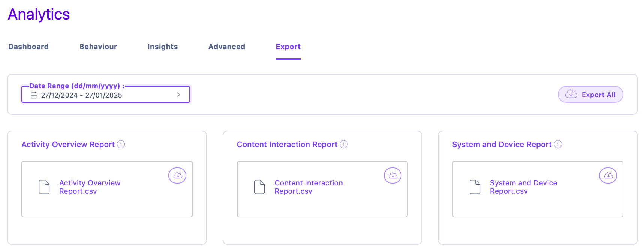Expand the date range picker chevron
Viewport: 644px width, 250px height.
point(178,95)
